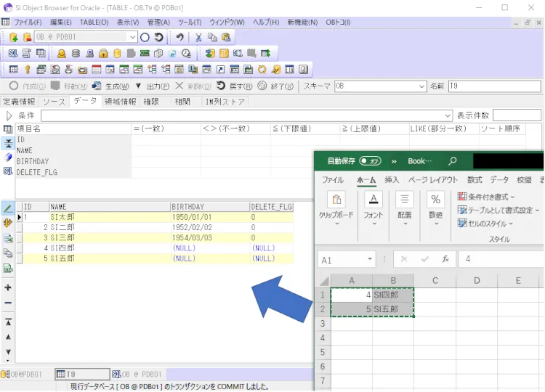Click the undo arrow icon in top toolbar
Screen dimensions: 545x392
[179, 37]
